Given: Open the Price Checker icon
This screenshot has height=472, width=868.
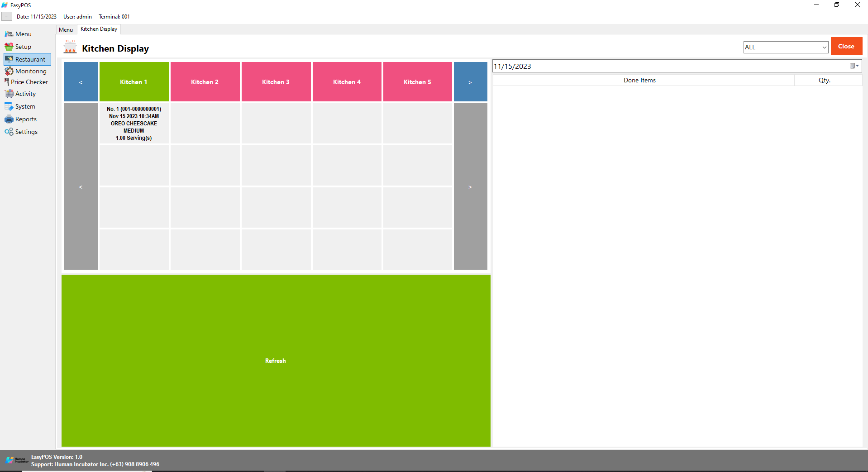Looking at the screenshot, I should (x=7, y=82).
